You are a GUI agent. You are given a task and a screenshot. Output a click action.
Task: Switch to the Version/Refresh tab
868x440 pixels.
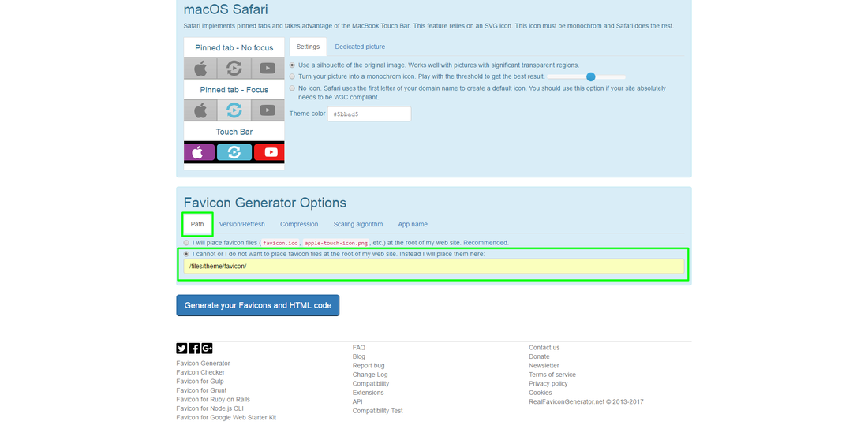[242, 224]
